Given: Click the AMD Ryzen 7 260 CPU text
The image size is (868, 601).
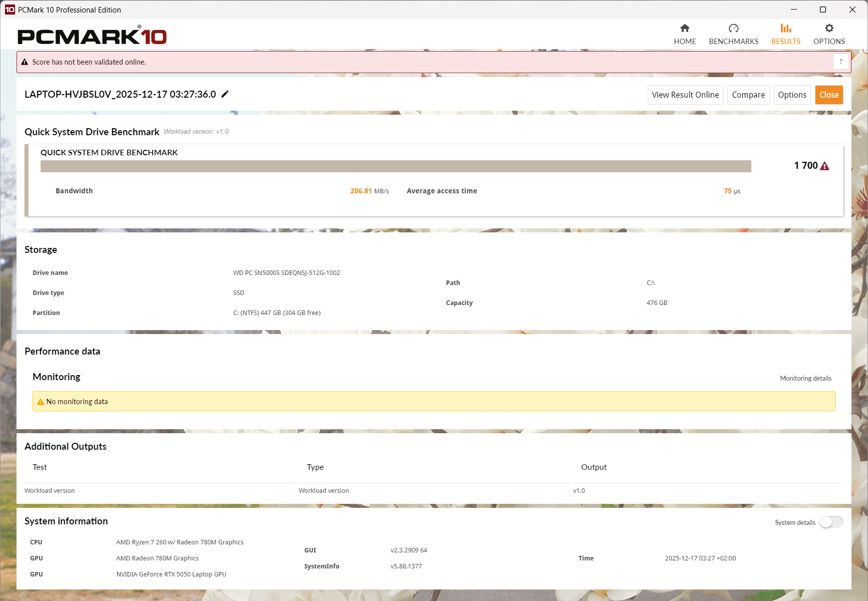Looking at the screenshot, I should tap(180, 542).
